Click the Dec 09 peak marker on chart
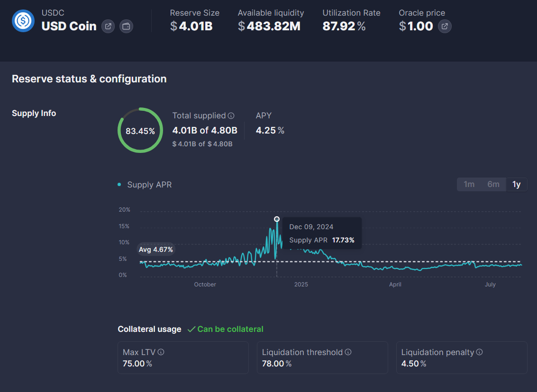537x392 pixels. [277, 219]
